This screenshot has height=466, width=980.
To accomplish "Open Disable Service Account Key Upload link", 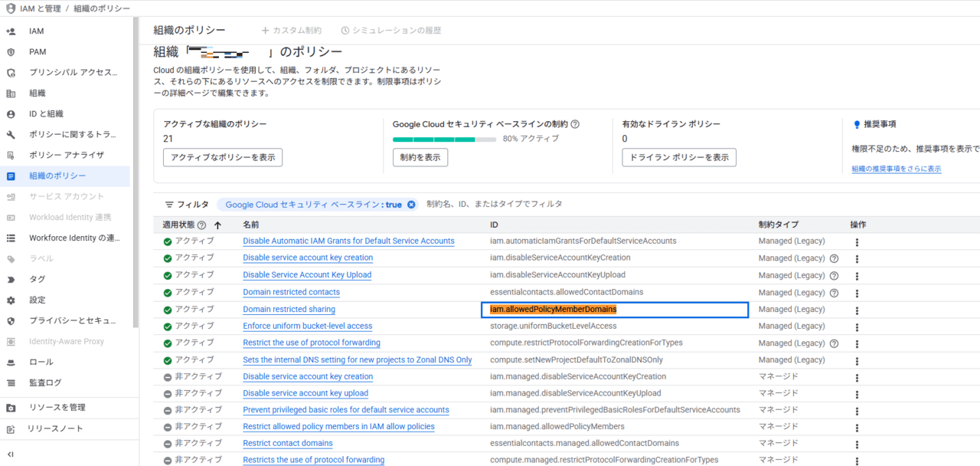I will pos(307,275).
